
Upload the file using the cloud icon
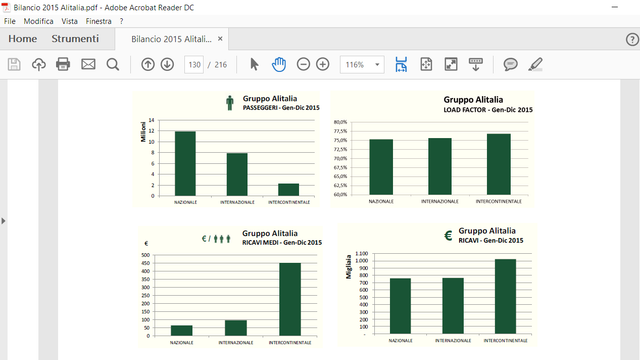[x=39, y=64]
